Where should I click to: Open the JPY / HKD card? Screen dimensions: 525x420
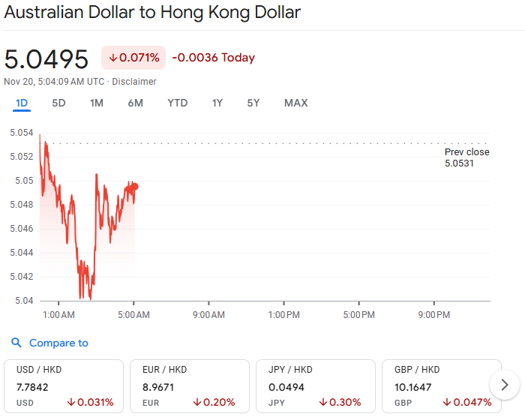click(x=316, y=386)
